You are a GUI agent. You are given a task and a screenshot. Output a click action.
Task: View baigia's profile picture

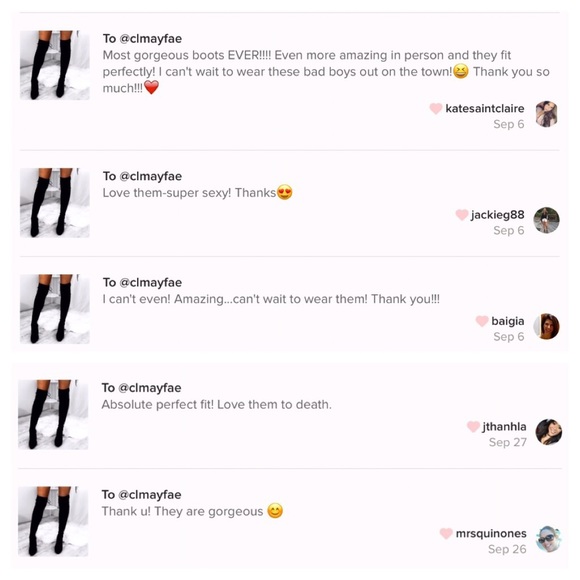547,326
